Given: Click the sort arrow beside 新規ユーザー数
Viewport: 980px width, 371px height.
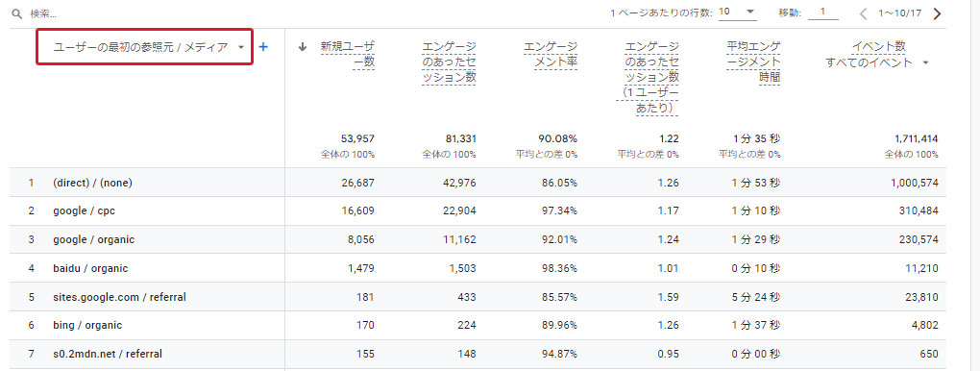Looking at the screenshot, I should (304, 46).
